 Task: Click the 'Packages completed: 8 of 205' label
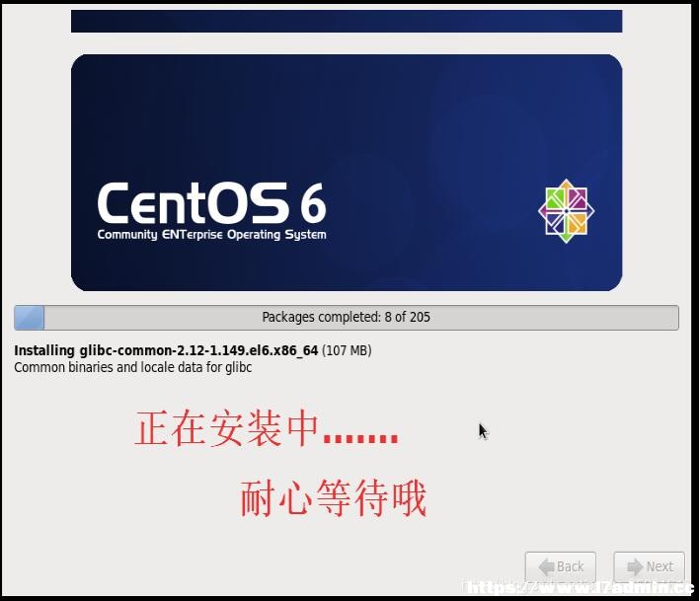tap(346, 317)
